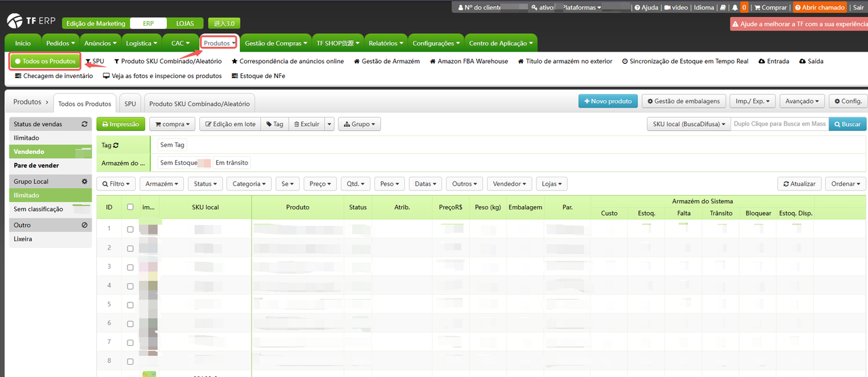868x377 pixels.
Task: Click the green Impressão print button
Action: click(x=121, y=124)
